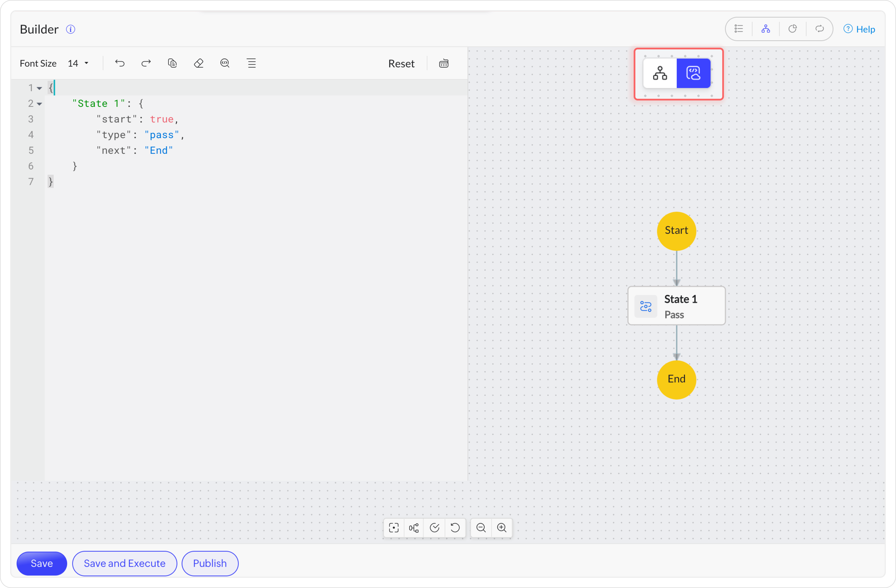Click the Save and Execute button
The height and width of the screenshot is (588, 896).
click(x=125, y=563)
